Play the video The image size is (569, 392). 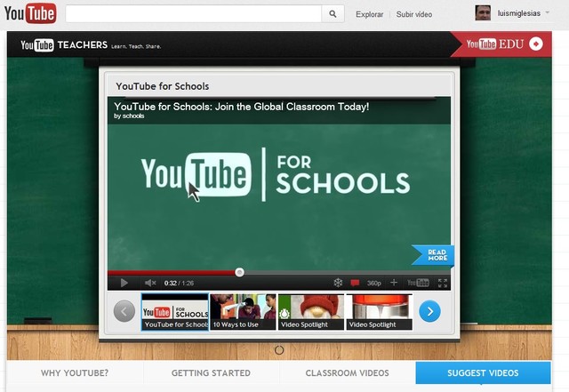[124, 283]
